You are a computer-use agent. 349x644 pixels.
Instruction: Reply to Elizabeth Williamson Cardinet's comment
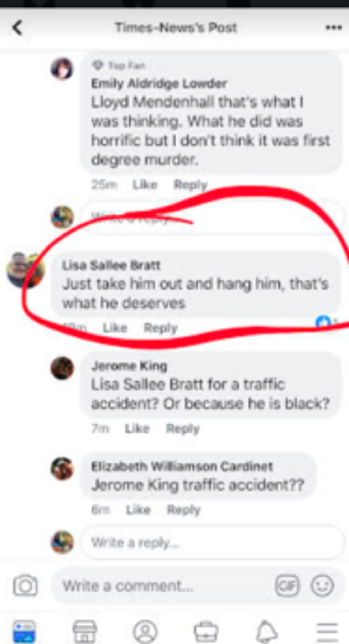(x=184, y=510)
